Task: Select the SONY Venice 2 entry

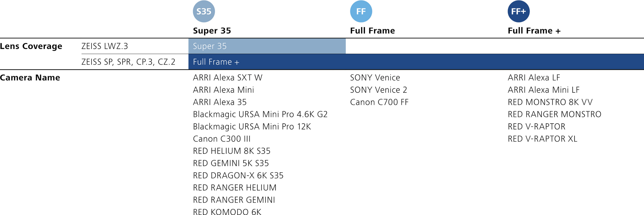Action: tap(378, 90)
